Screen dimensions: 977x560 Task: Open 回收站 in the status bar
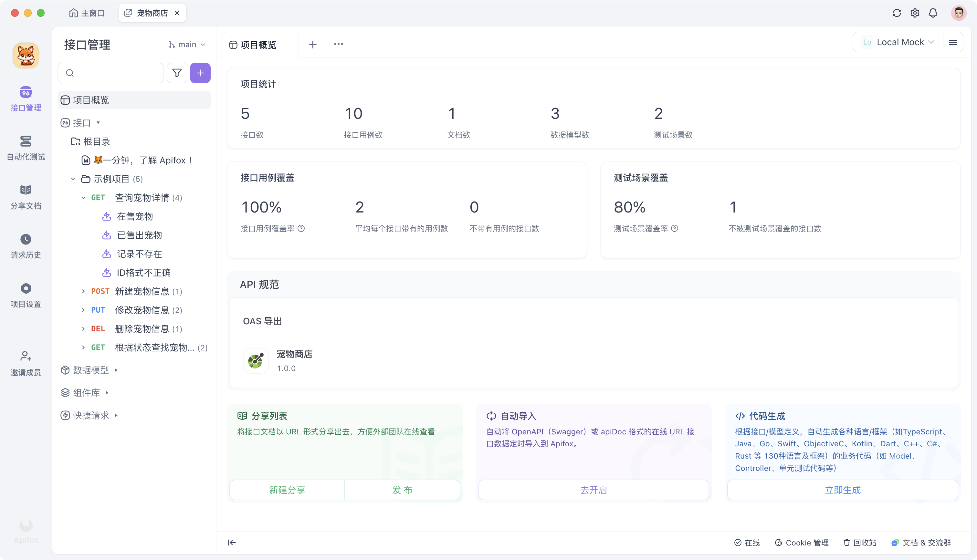coord(860,543)
